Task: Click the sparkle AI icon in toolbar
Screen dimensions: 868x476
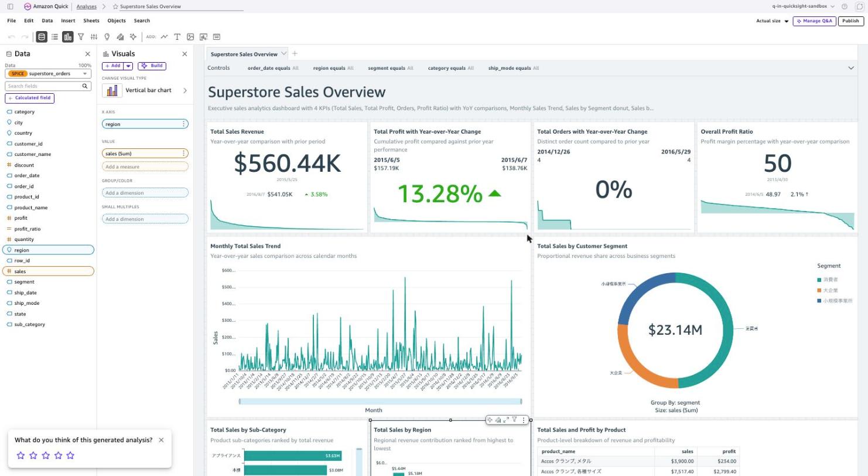Action: click(133, 37)
